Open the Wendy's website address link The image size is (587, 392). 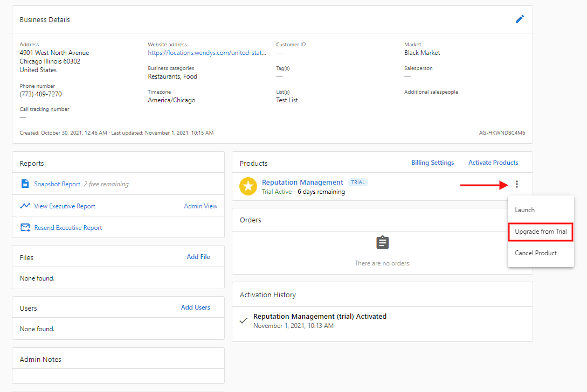coord(207,53)
